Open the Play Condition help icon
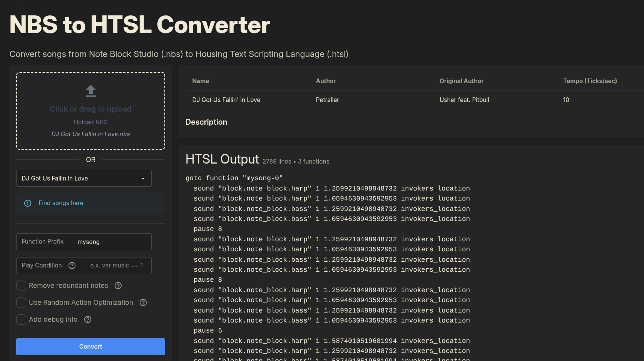Screen dimensions: 644x361 click(x=72, y=265)
